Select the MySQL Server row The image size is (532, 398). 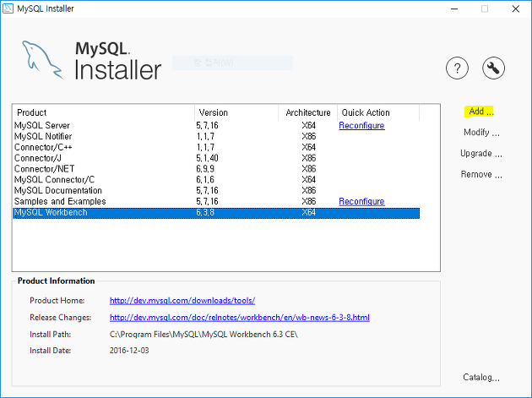216,126
